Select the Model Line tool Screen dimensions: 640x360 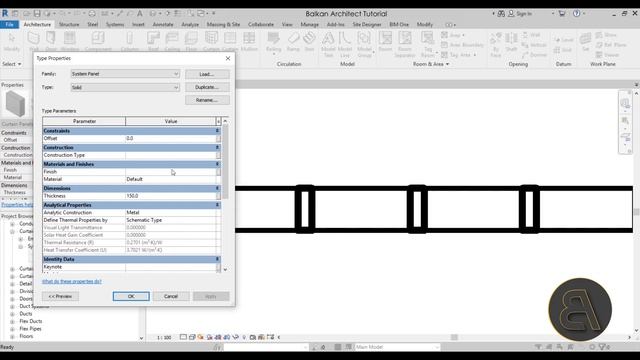[x=345, y=44]
